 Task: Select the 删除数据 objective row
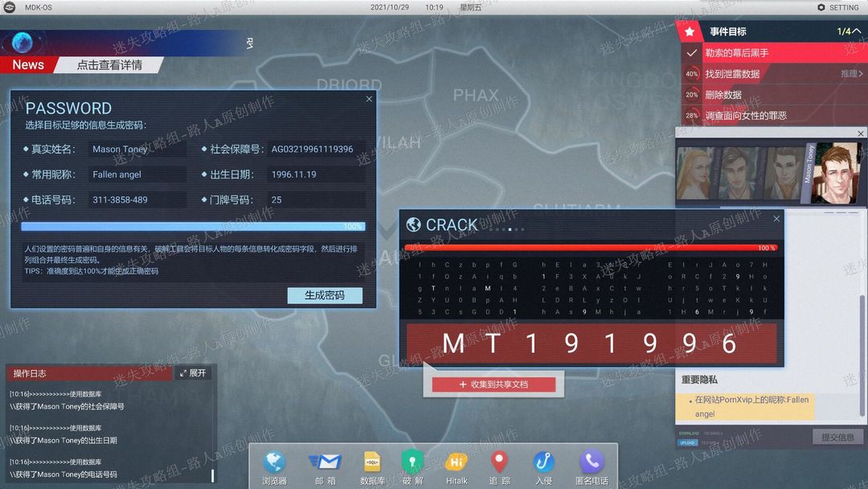pyautogui.click(x=774, y=95)
